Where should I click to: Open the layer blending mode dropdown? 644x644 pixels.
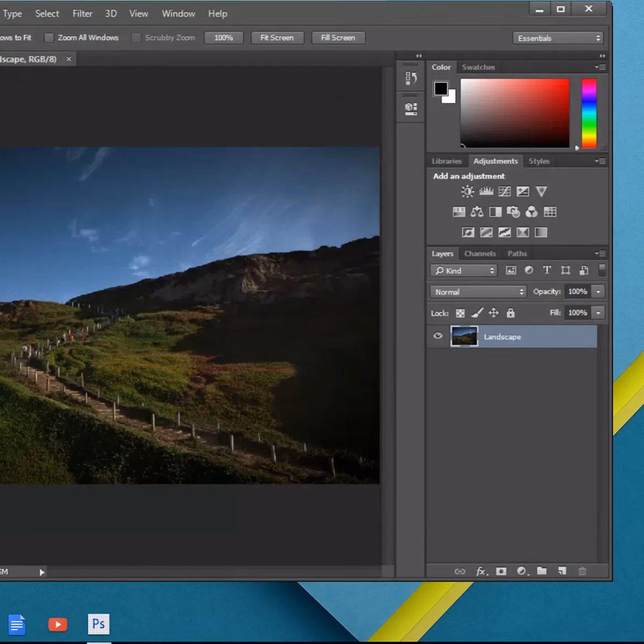click(478, 291)
